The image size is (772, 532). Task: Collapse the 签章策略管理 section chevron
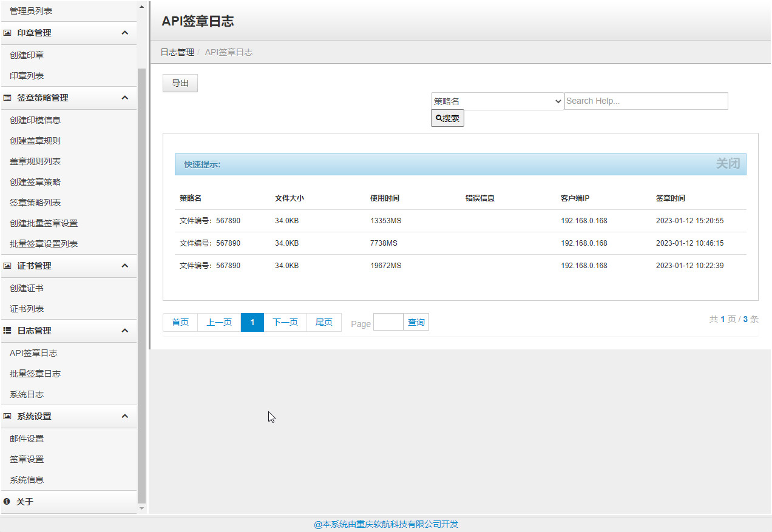point(125,98)
